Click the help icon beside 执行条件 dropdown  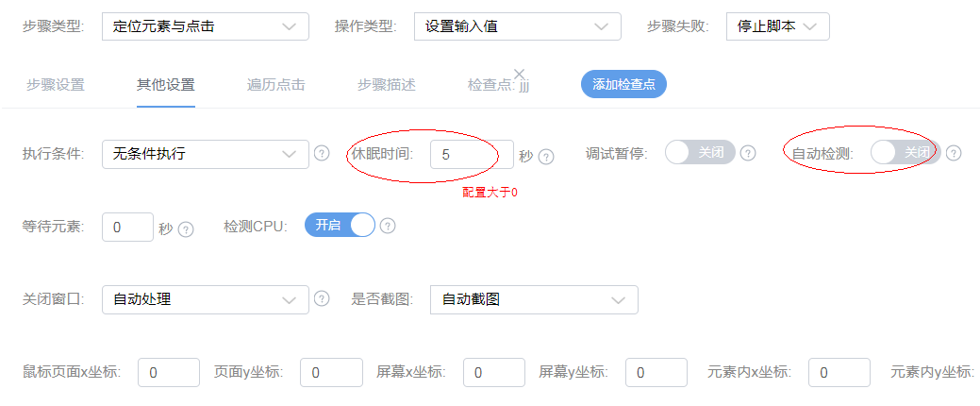pos(322,153)
